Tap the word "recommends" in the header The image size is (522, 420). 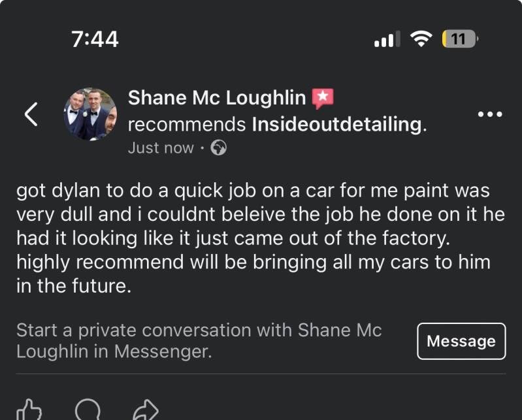[186, 123]
